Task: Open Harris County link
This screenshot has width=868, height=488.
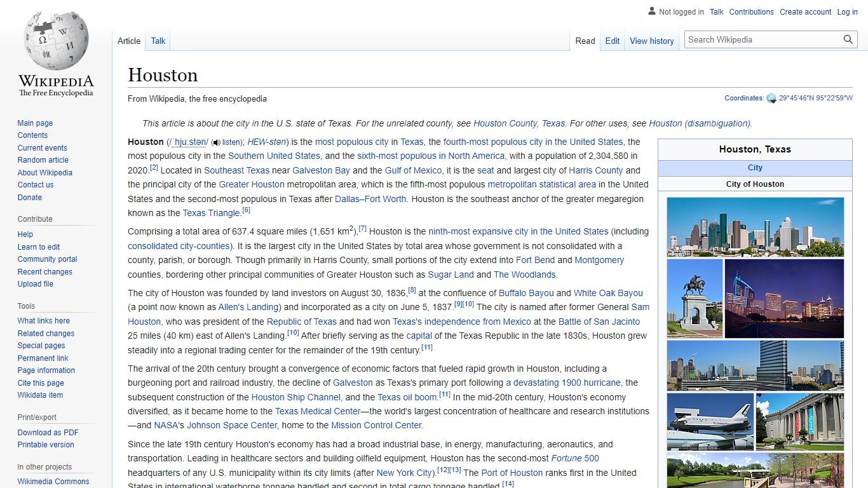Action: [595, 170]
